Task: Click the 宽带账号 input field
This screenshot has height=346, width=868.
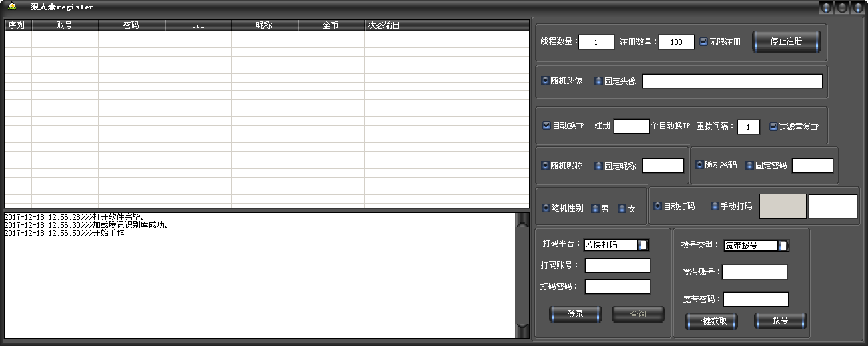Action: (755, 272)
